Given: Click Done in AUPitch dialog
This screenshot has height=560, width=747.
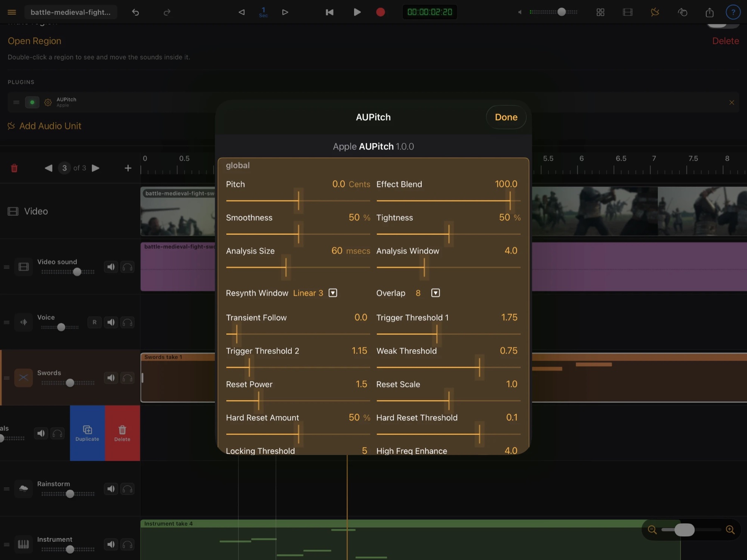Looking at the screenshot, I should [506, 117].
